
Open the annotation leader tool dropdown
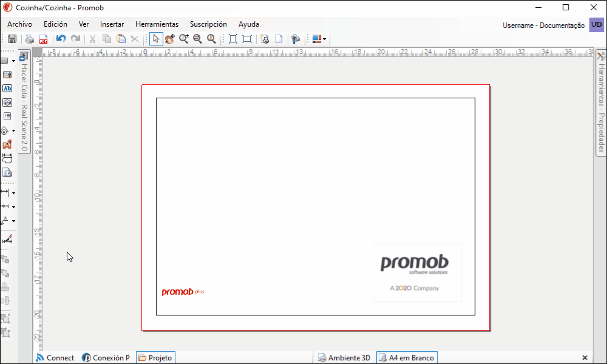pyautogui.click(x=13, y=221)
